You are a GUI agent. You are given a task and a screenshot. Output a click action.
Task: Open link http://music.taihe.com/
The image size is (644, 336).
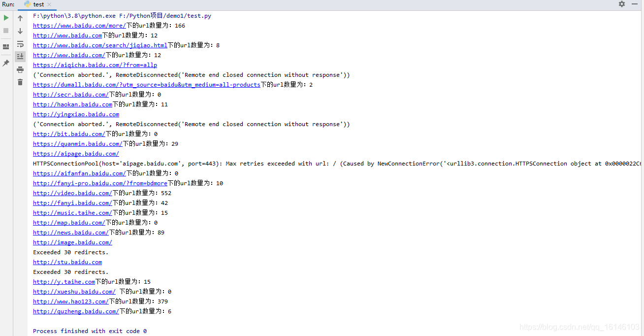[72, 213]
